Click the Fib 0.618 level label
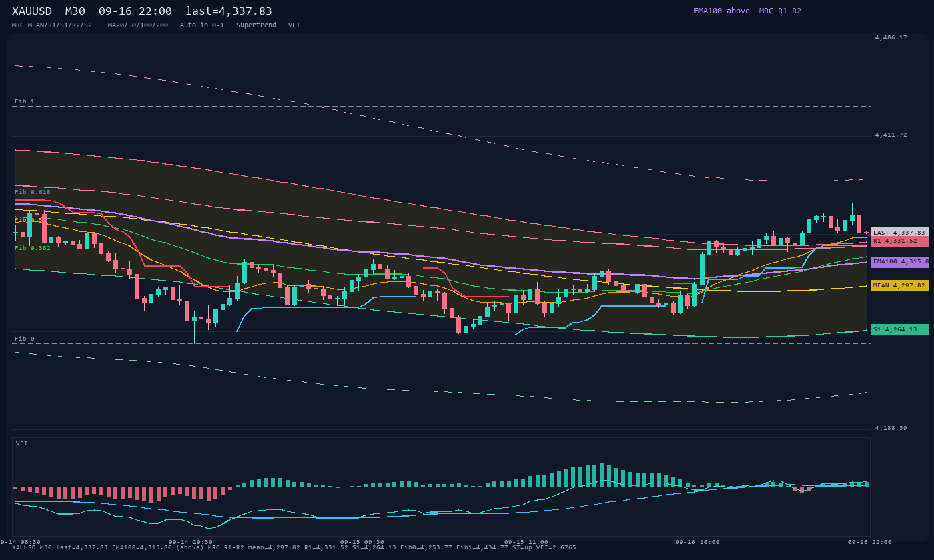This screenshot has height=560, width=934. coord(33,192)
